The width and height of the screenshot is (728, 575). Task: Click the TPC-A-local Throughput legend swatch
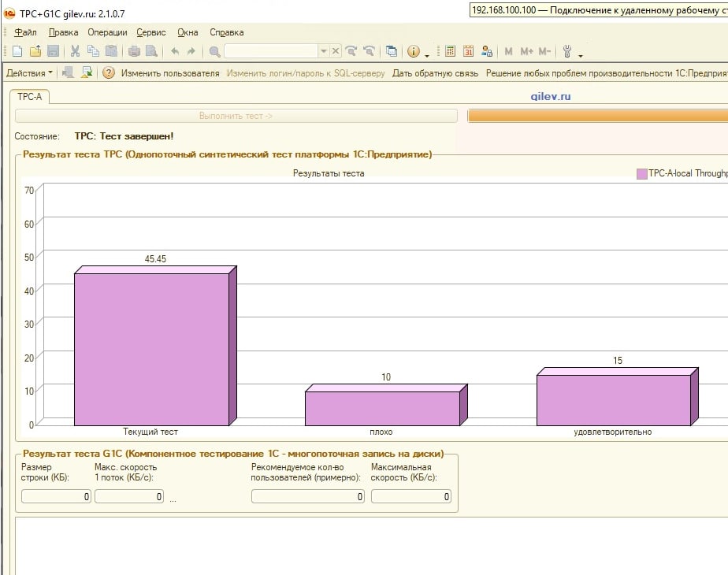click(x=641, y=174)
